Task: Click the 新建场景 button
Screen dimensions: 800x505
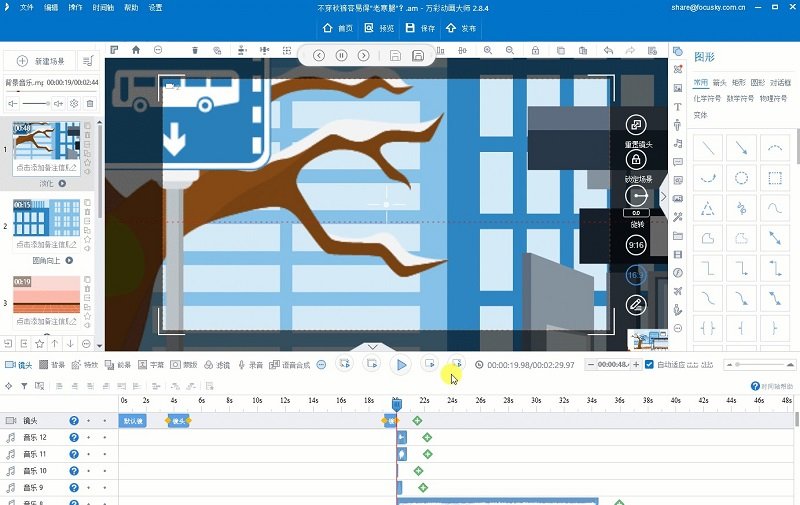Action: pos(43,62)
